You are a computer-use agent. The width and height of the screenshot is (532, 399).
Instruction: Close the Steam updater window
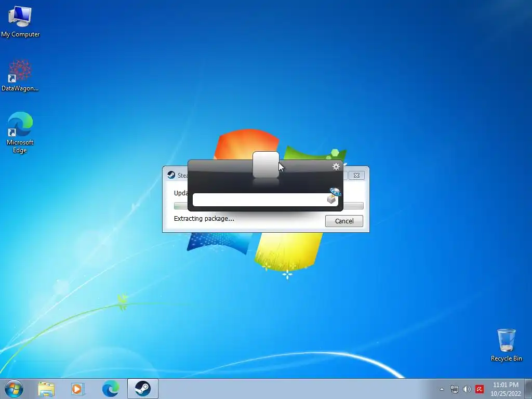point(356,176)
